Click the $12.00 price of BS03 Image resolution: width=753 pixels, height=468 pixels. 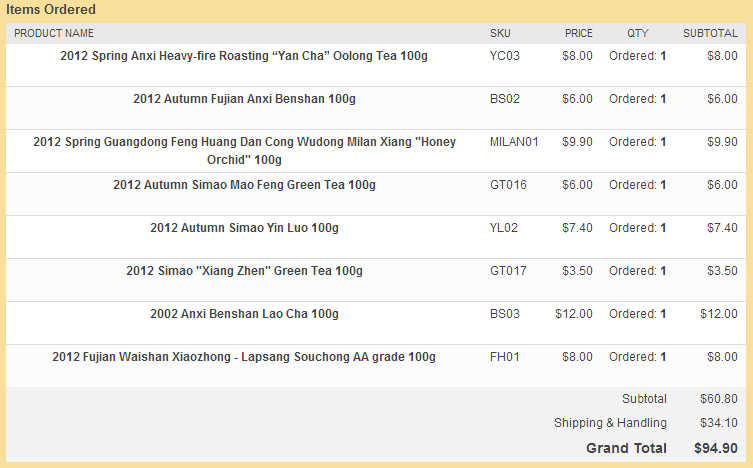tap(574, 314)
